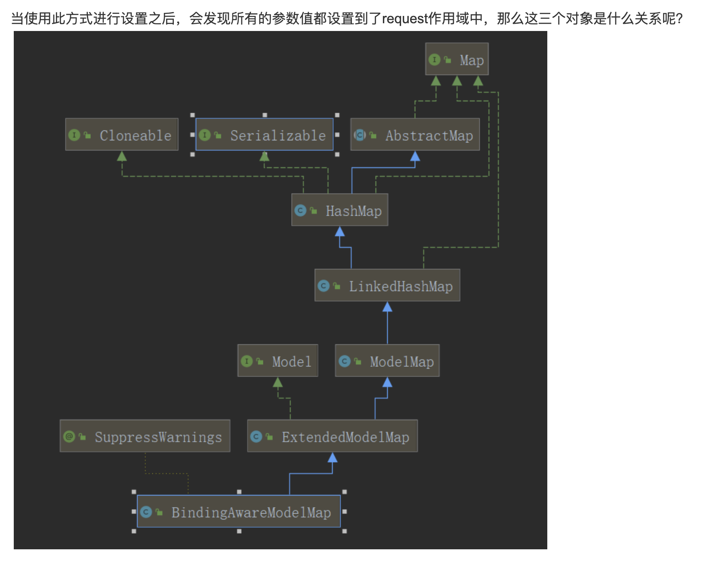Select the Map label text

(x=472, y=60)
